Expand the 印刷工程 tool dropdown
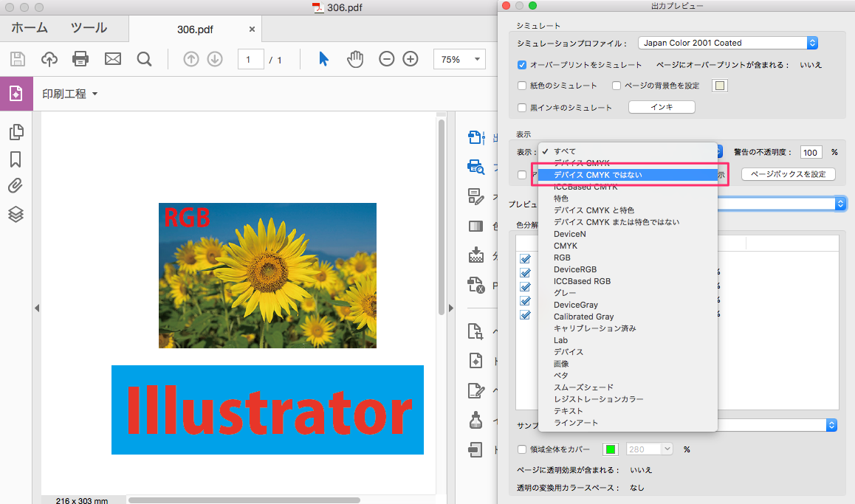This screenshot has height=504, width=855. (70, 94)
